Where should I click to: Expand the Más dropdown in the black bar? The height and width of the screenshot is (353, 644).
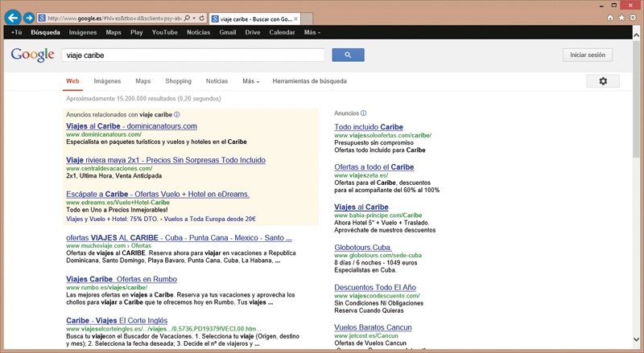pos(312,32)
